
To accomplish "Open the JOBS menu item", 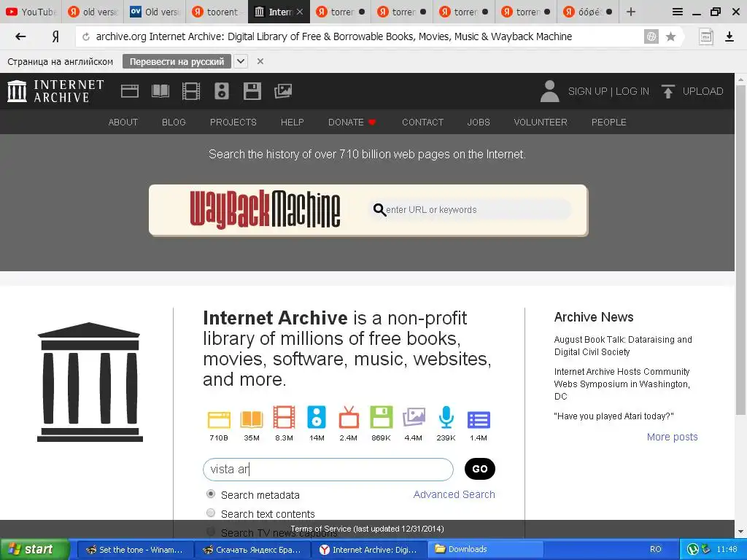I will coord(479,122).
